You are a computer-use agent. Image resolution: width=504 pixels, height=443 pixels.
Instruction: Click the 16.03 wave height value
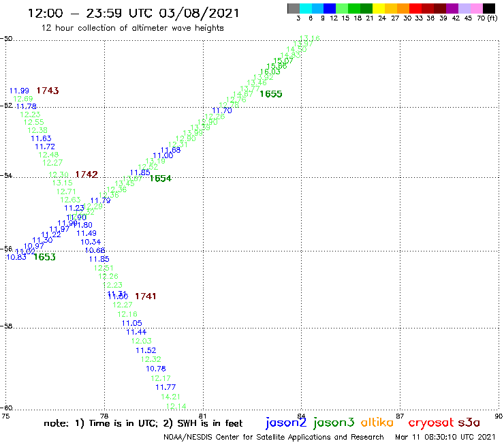click(270, 72)
